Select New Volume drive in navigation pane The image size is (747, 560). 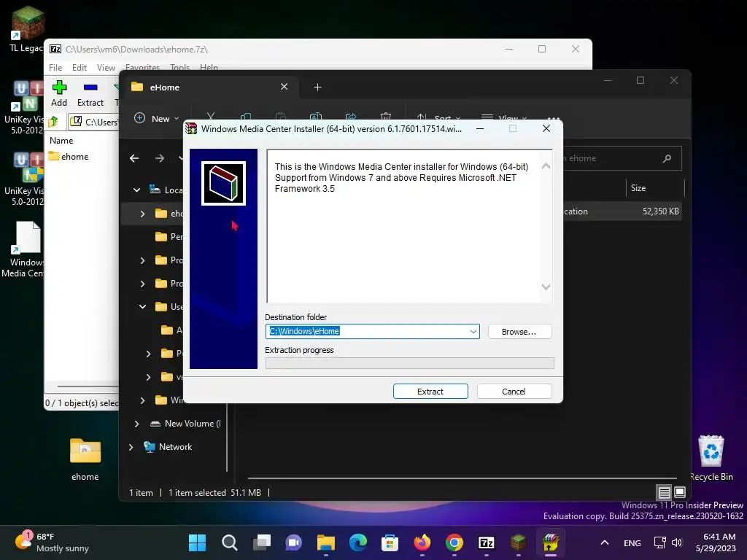[185, 424]
